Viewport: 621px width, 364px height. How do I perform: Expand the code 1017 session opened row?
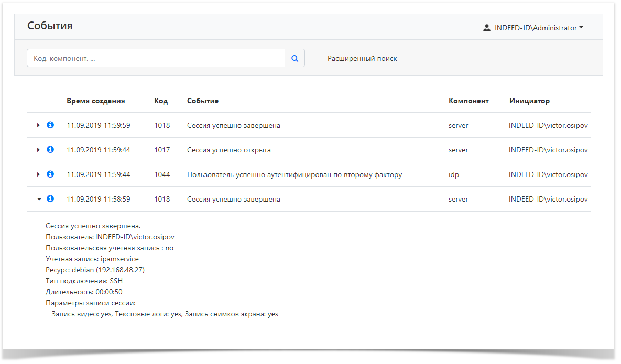pos(38,150)
